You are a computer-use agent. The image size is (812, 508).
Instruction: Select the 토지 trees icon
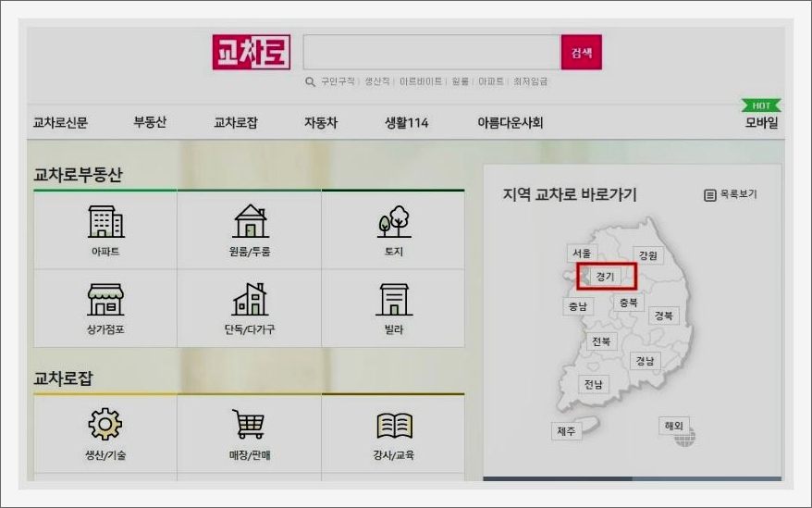(394, 221)
